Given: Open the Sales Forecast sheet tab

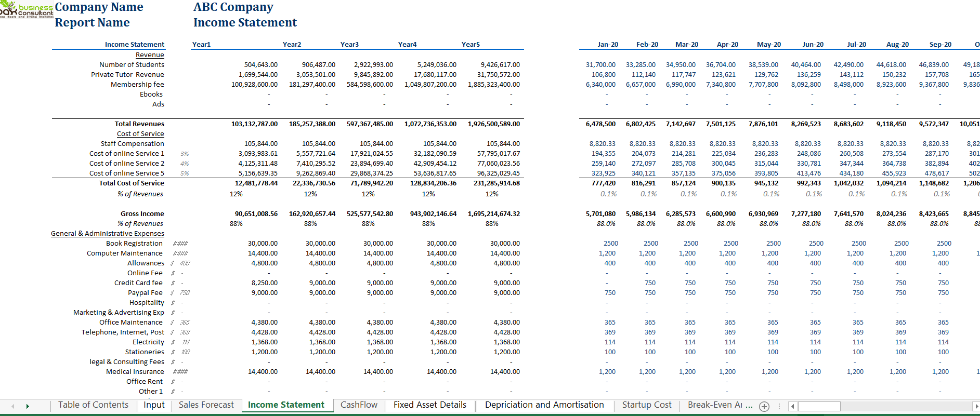Looking at the screenshot, I should 206,405.
